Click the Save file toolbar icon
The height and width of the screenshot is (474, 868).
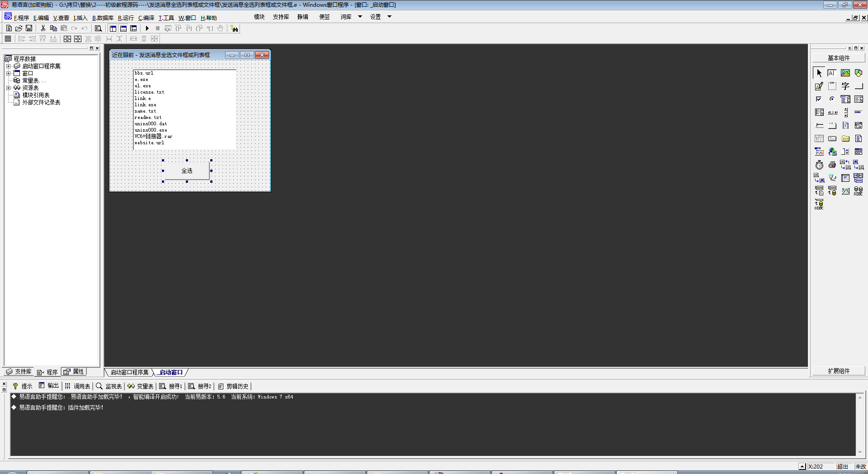[x=29, y=28]
